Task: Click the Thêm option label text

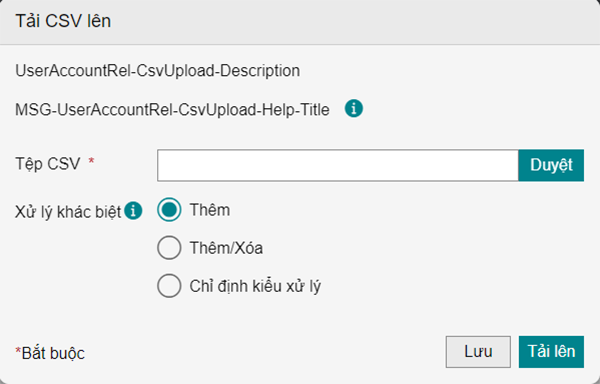Action: [210, 210]
